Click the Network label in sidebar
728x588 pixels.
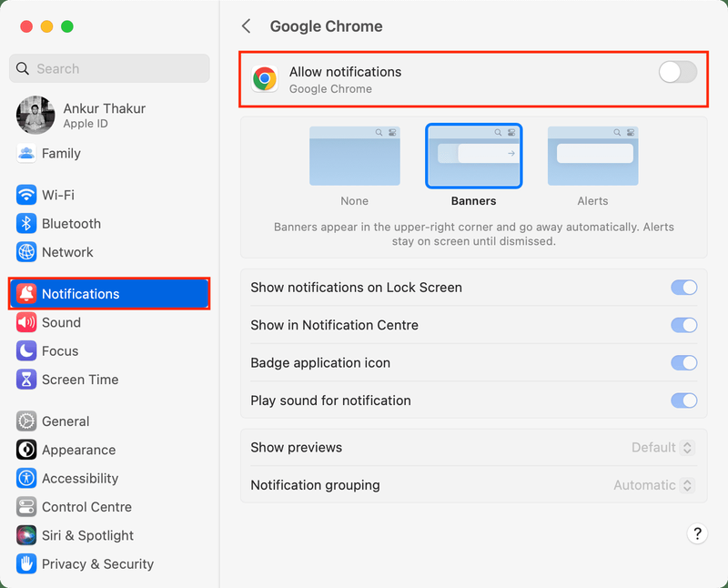(67, 252)
